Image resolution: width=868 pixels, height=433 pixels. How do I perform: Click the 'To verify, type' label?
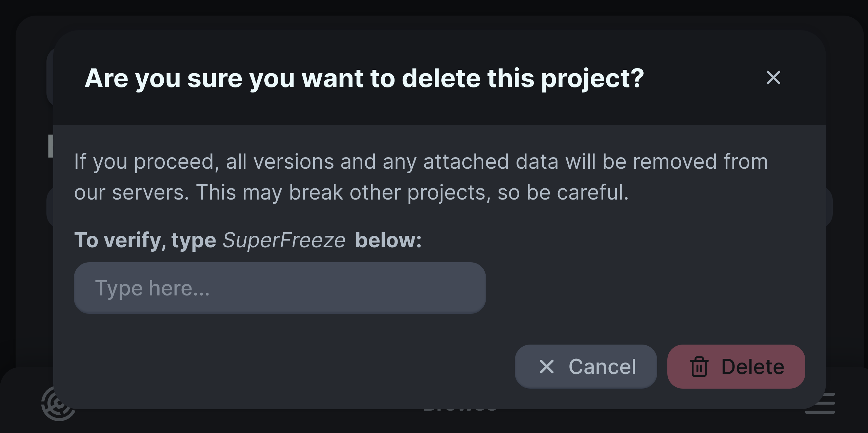coord(145,240)
